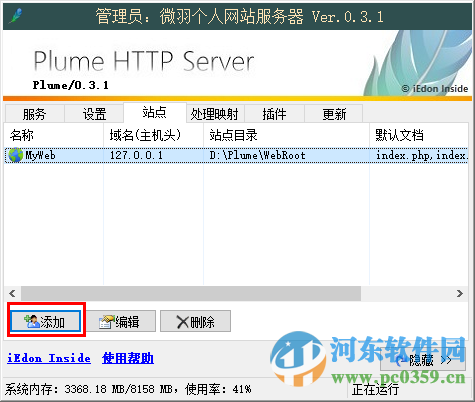Image resolution: width=475 pixels, height=402 pixels.
Task: Click the 添加 button to add a site
Action: pyautogui.click(x=45, y=321)
